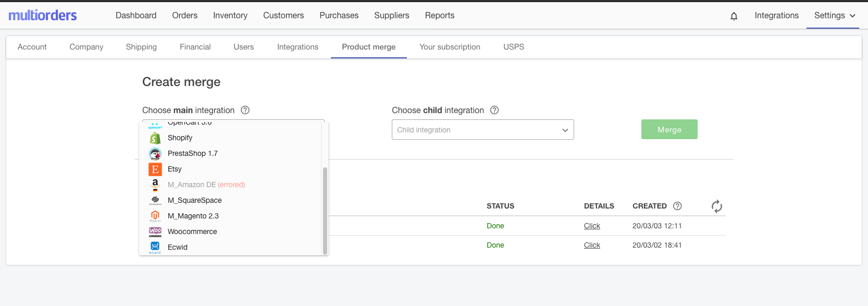Viewport: 868px width, 306px height.
Task: Click help icon beside main integration label
Action: point(245,111)
